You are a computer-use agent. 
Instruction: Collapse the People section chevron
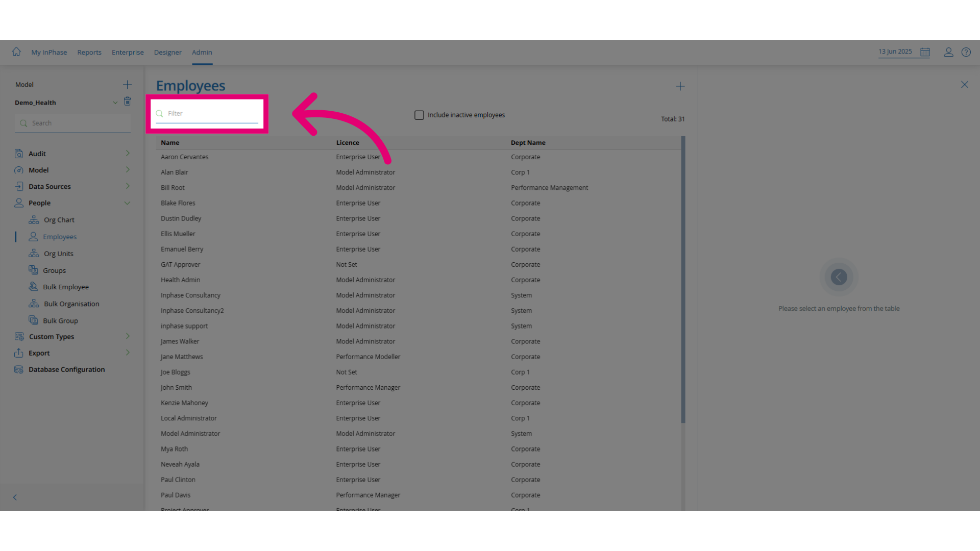point(127,203)
